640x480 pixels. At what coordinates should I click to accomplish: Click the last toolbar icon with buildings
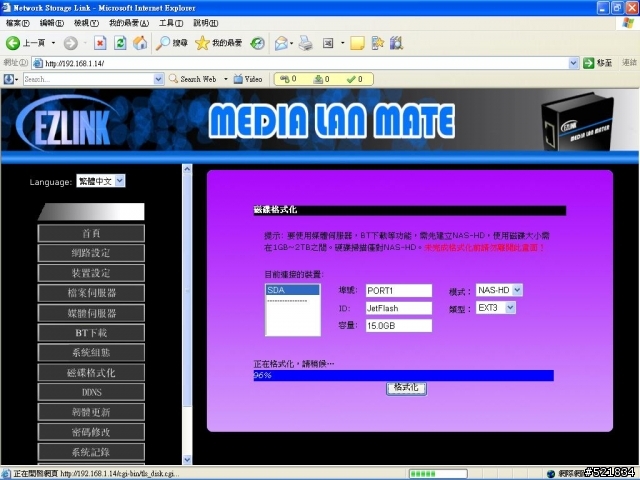(396, 43)
